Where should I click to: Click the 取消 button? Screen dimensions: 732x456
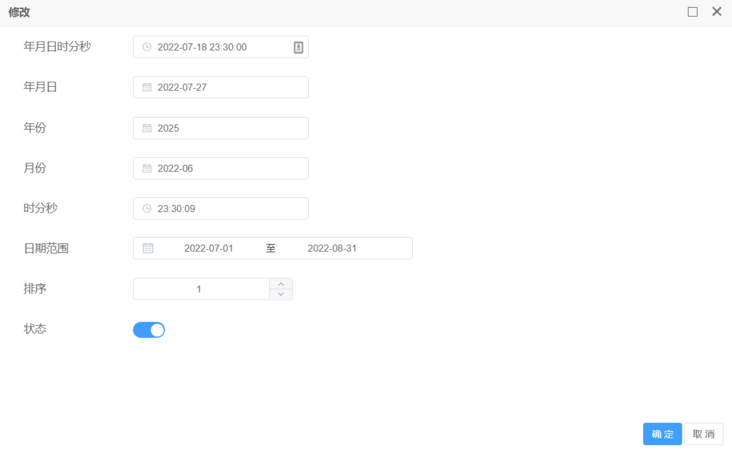point(704,434)
